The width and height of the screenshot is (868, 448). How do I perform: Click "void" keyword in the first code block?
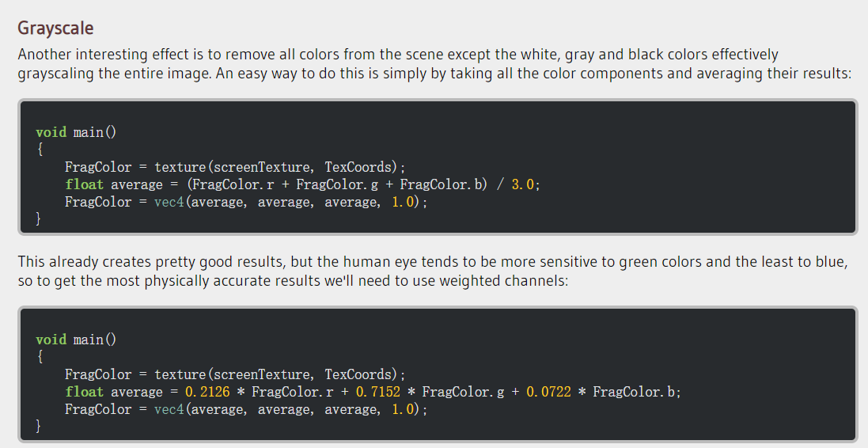pyautogui.click(x=51, y=132)
